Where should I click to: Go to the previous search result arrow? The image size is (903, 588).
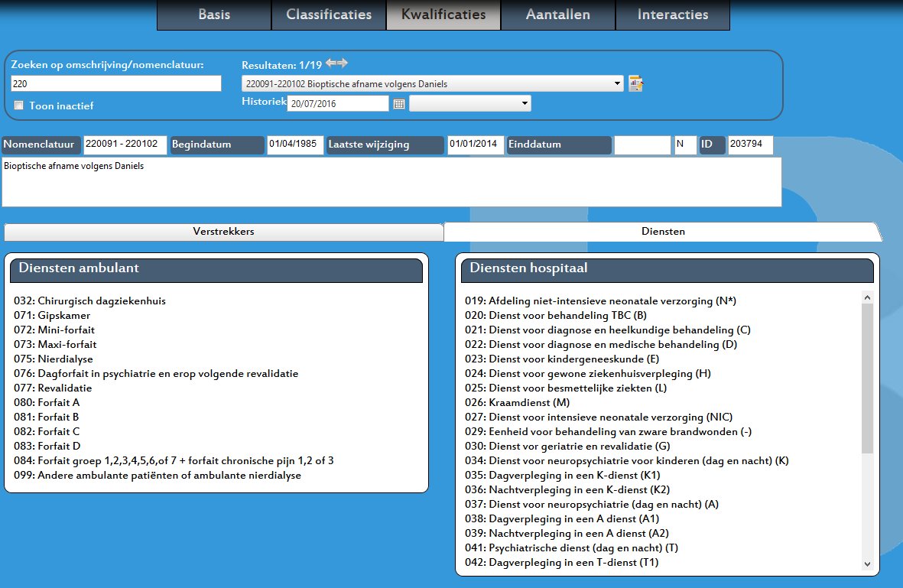(x=331, y=63)
